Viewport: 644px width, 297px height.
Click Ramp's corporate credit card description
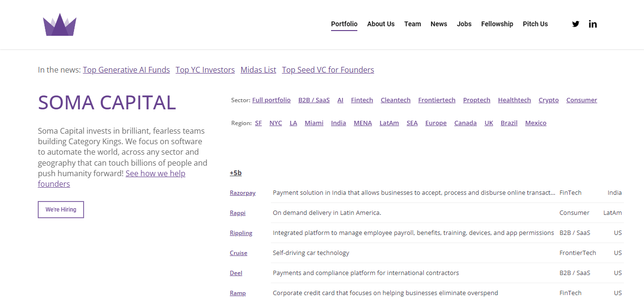click(386, 293)
